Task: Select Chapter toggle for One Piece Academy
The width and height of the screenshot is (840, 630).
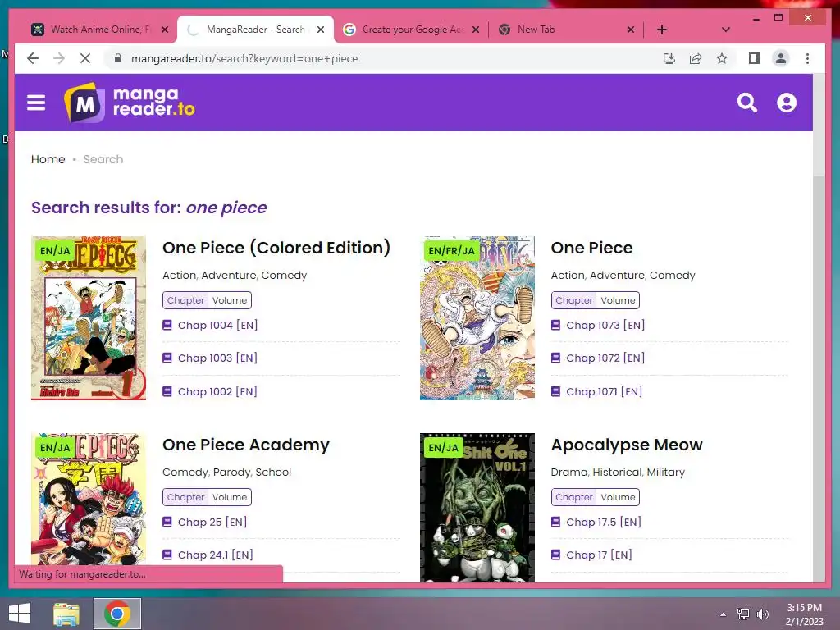Action: (x=185, y=497)
